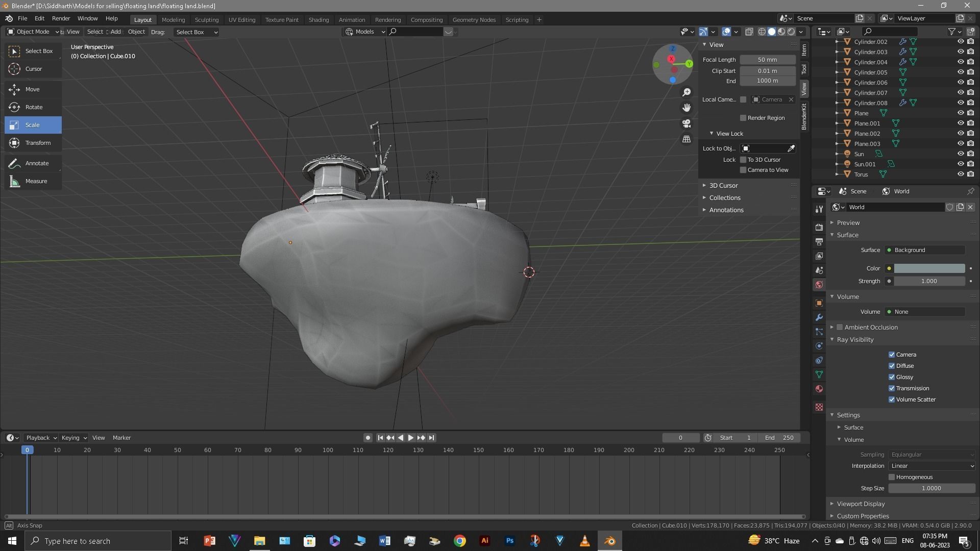The image size is (980, 551).
Task: Click the Z axis on navigation gizmo
Action: 673,49
